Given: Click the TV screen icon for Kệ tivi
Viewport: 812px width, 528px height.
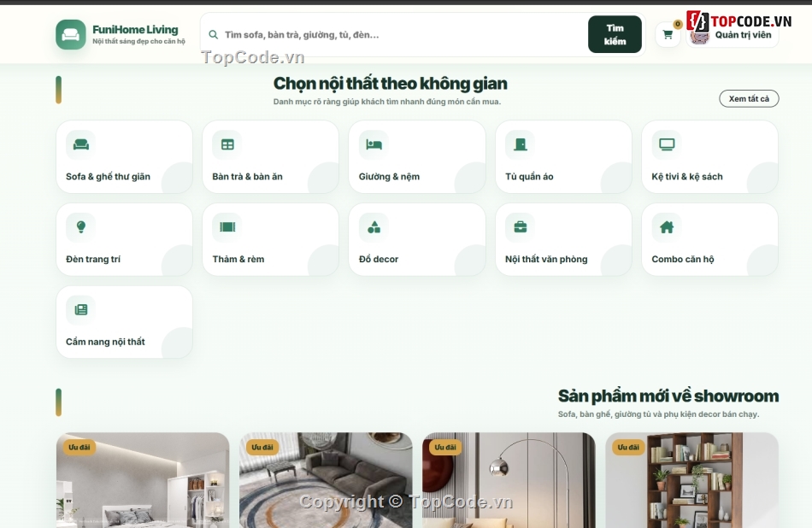Looking at the screenshot, I should tap(667, 144).
